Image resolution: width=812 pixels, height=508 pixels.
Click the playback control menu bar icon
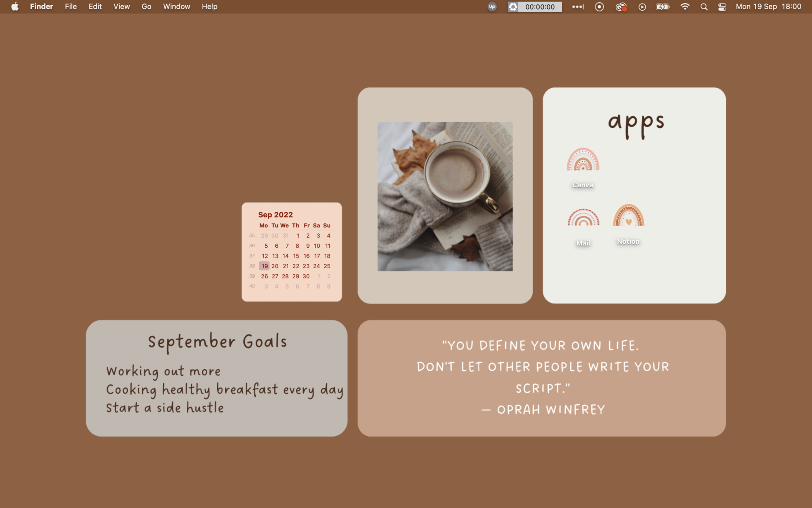[642, 6]
